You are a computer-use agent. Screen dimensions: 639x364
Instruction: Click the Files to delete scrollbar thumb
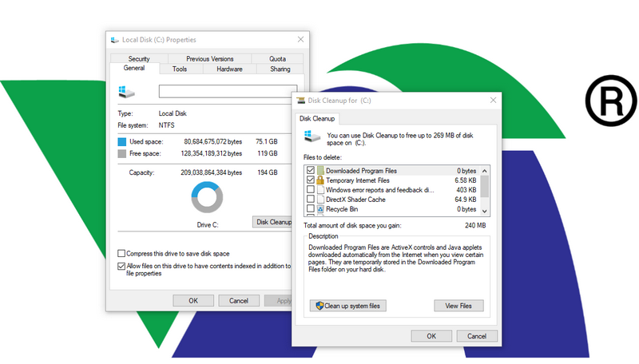point(485,187)
